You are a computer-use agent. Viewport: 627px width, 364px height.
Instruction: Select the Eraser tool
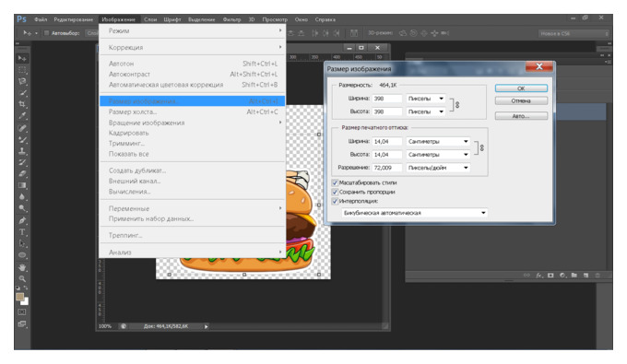click(22, 174)
